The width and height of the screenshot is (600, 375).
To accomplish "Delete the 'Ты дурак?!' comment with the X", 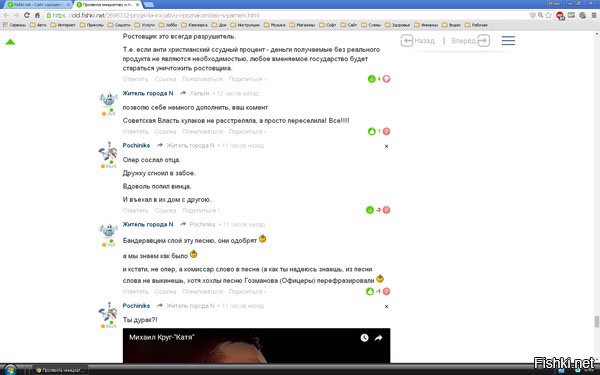I will click(386, 307).
